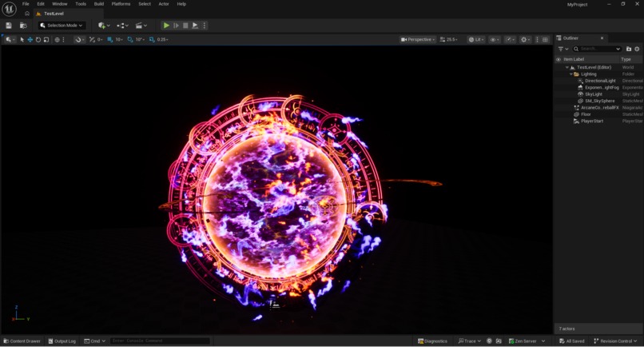The width and height of the screenshot is (644, 347).
Task: Select SM_SkySphere in the Outliner
Action: click(598, 101)
